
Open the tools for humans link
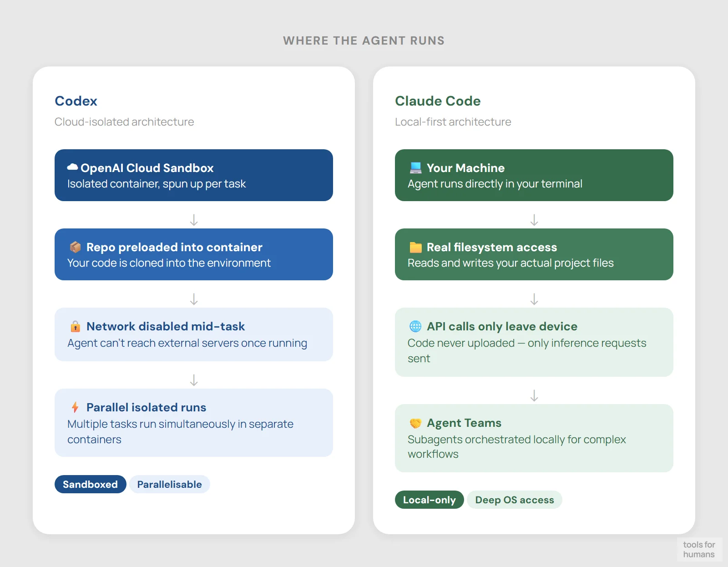click(699, 550)
